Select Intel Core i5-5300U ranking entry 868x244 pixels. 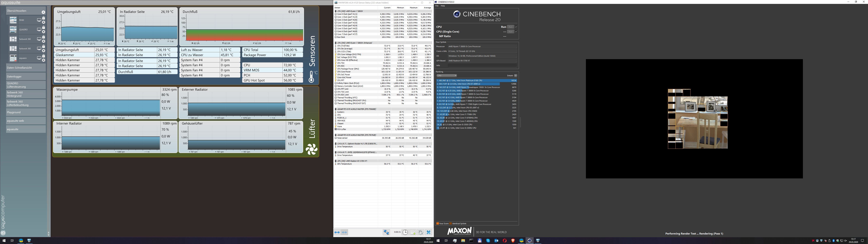[x=476, y=128]
